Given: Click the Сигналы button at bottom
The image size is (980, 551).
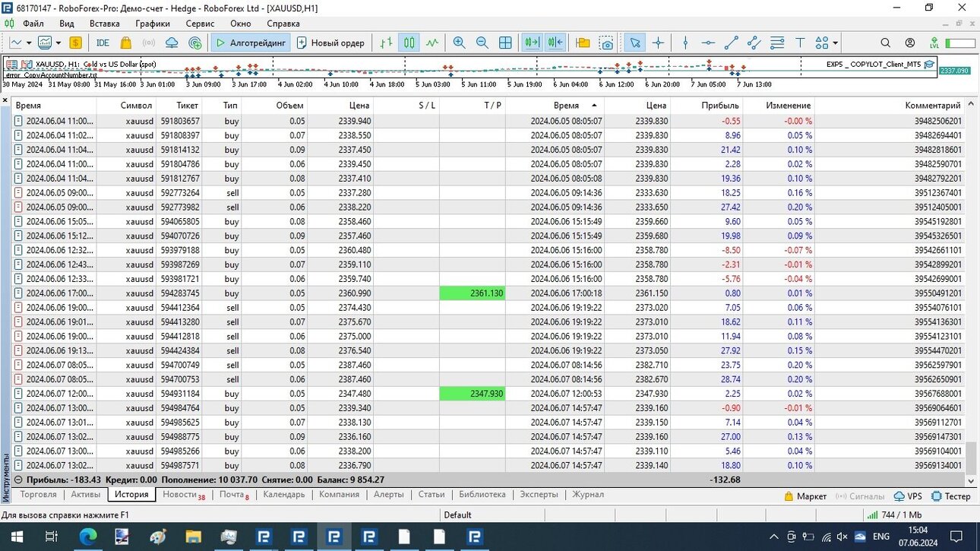Looking at the screenshot, I should click(x=861, y=496).
